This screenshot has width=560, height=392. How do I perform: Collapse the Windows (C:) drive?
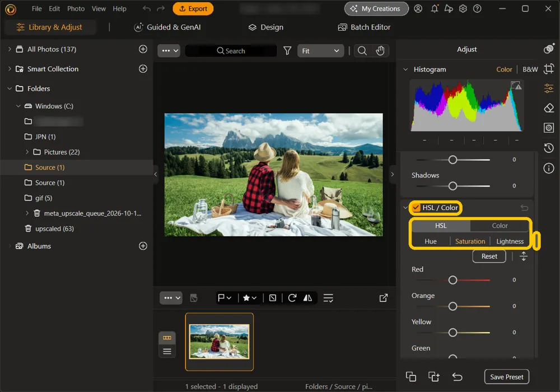coord(18,106)
